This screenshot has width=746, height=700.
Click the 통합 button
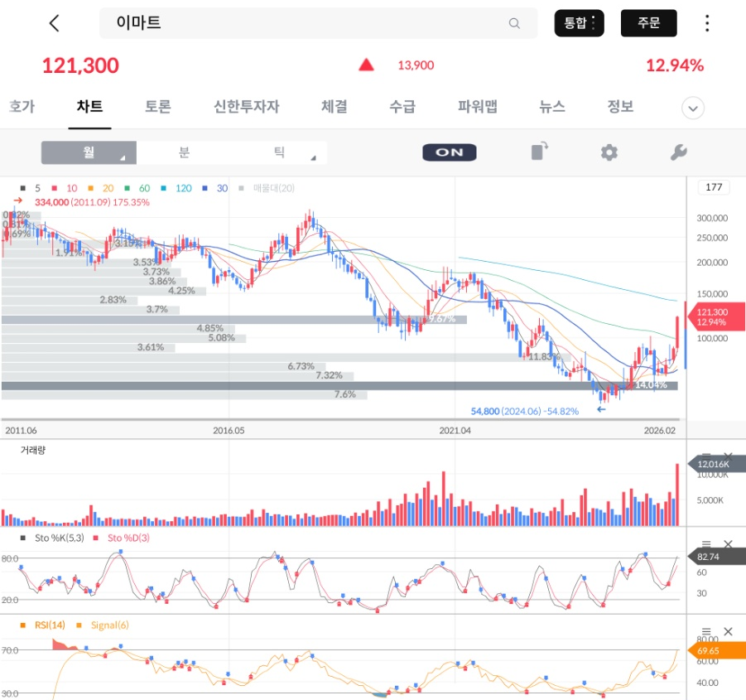click(x=579, y=23)
